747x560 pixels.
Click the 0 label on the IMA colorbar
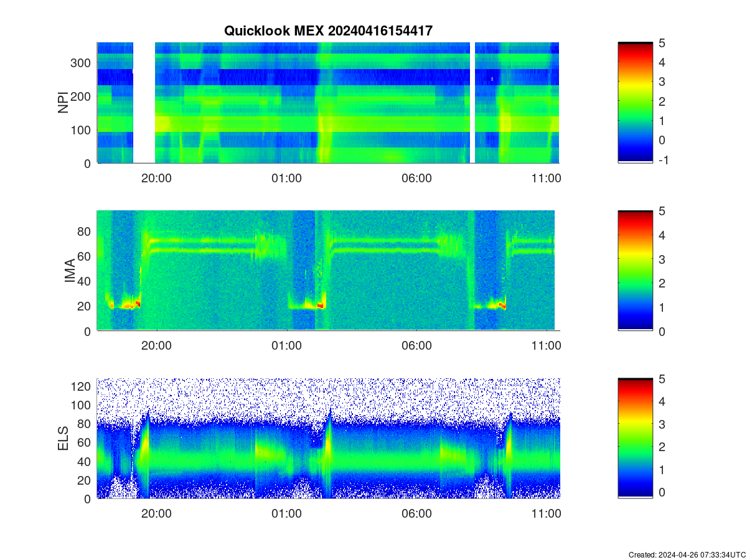pyautogui.click(x=662, y=331)
